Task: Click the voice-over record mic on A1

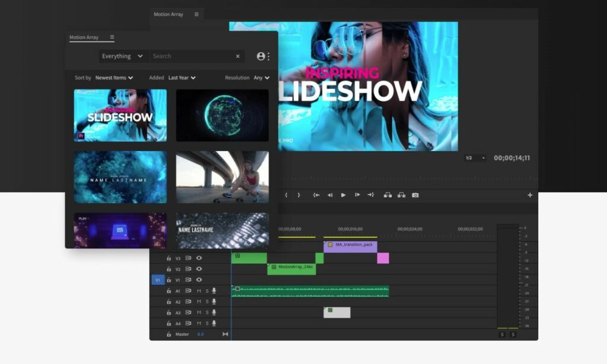Action: coord(214,291)
